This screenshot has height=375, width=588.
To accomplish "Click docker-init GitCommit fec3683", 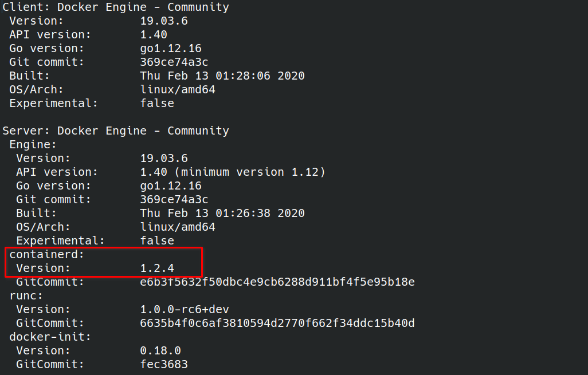I will click(x=164, y=365).
